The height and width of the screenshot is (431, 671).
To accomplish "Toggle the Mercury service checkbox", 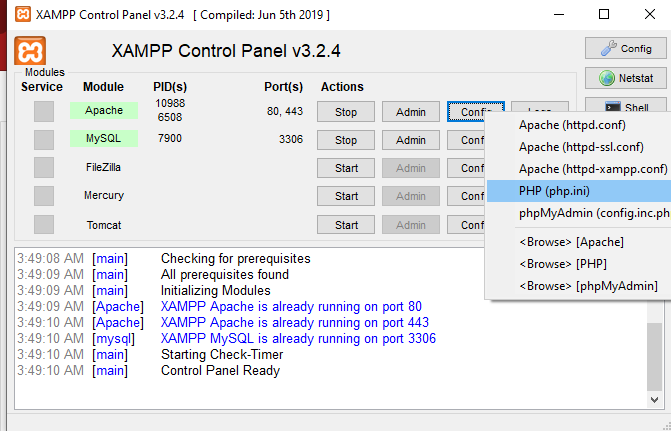I will coord(44,196).
